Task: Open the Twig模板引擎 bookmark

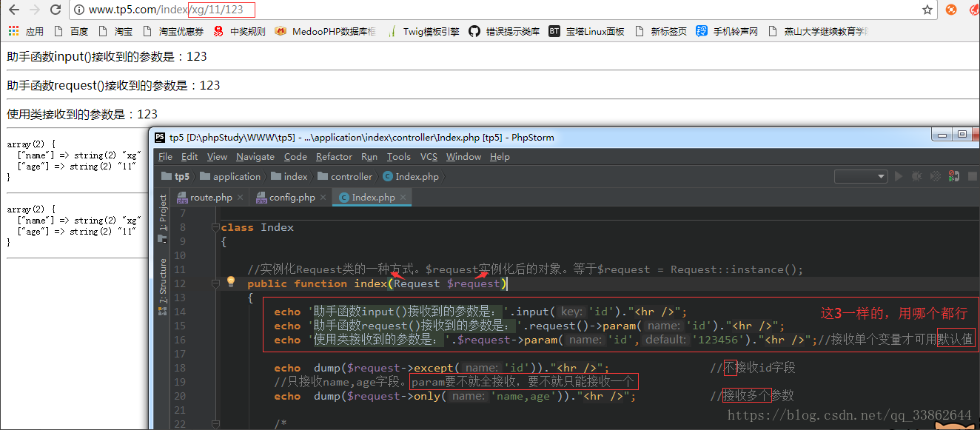Action: (423, 31)
